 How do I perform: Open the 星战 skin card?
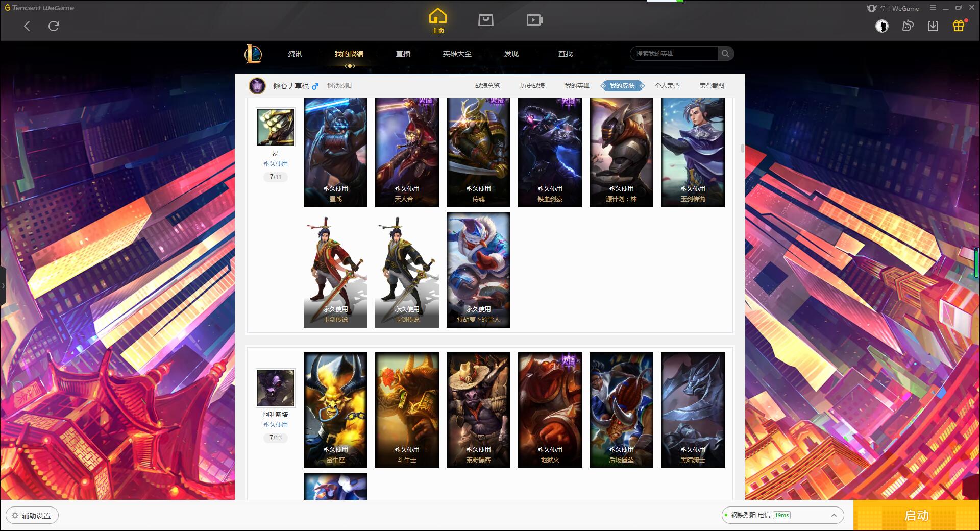(x=335, y=153)
